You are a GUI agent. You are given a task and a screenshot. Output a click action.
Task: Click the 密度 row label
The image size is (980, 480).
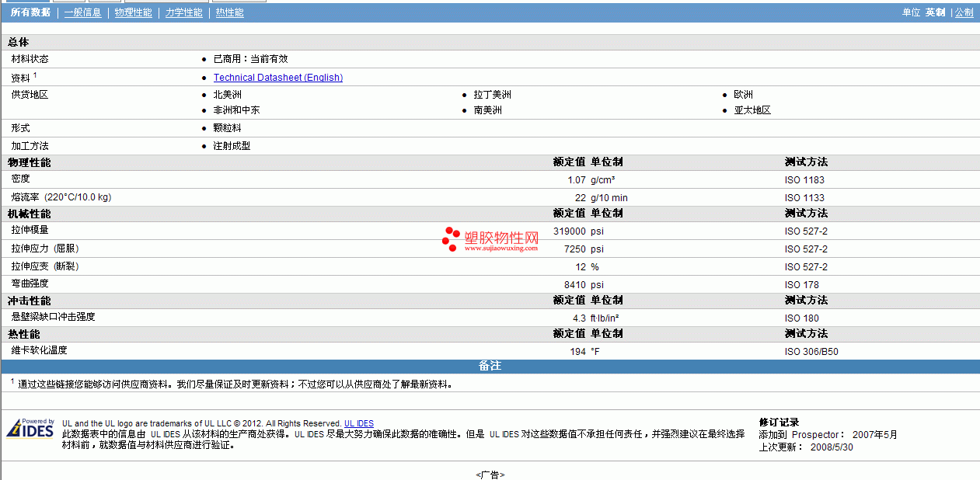point(21,179)
